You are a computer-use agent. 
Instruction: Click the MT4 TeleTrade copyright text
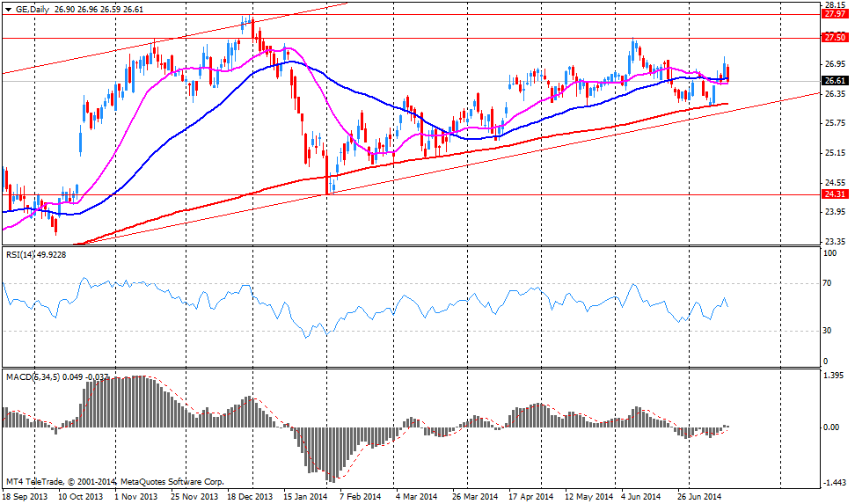114,482
